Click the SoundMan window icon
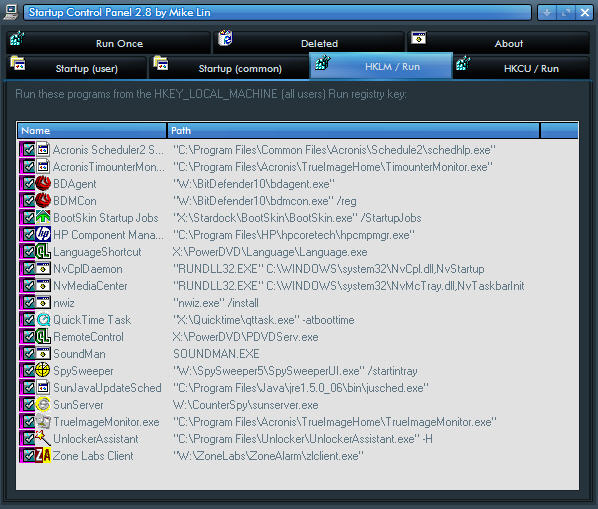Screen dimensions: 598x509 43,353
